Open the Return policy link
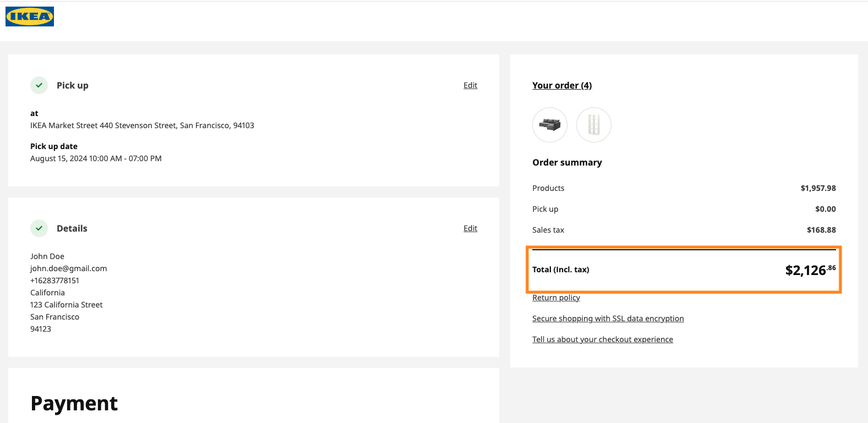 point(556,298)
